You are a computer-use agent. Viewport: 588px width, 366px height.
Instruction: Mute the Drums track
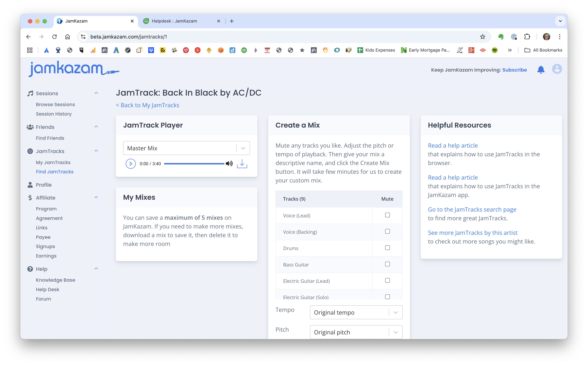click(x=387, y=248)
